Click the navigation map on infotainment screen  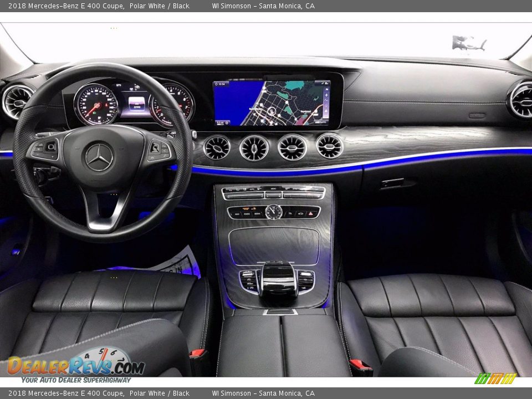pyautogui.click(x=272, y=103)
